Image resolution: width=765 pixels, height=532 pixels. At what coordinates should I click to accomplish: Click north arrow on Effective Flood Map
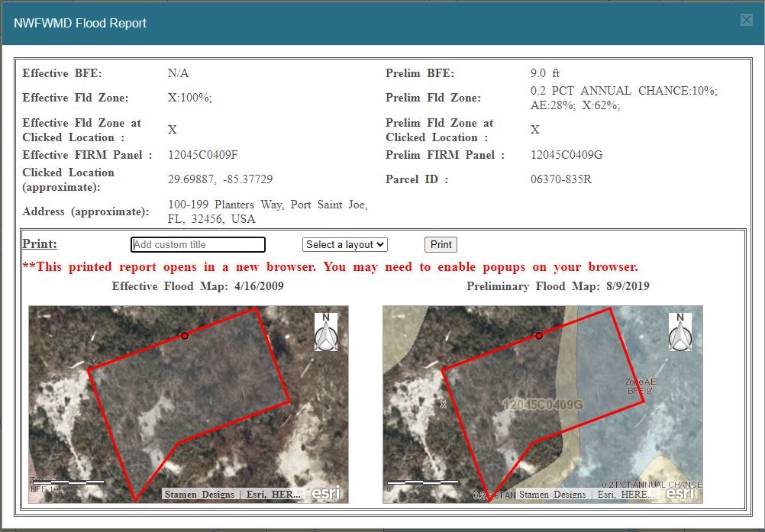click(x=327, y=331)
